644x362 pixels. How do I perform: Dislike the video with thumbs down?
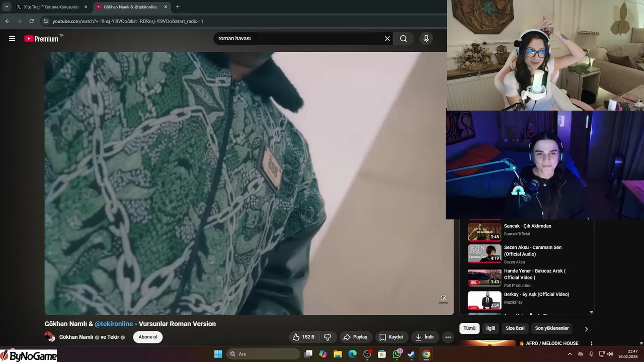point(328,337)
